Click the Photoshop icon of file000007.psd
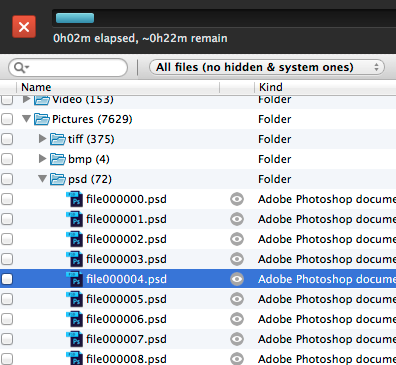 (x=74, y=339)
